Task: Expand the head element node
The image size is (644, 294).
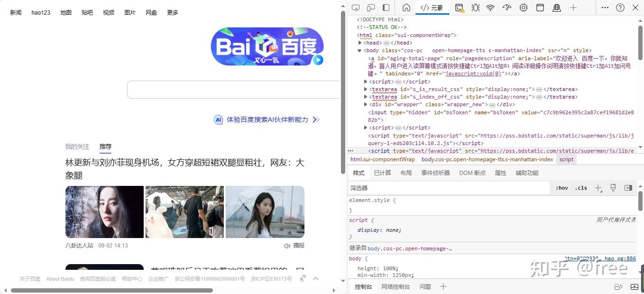Action: (360, 43)
